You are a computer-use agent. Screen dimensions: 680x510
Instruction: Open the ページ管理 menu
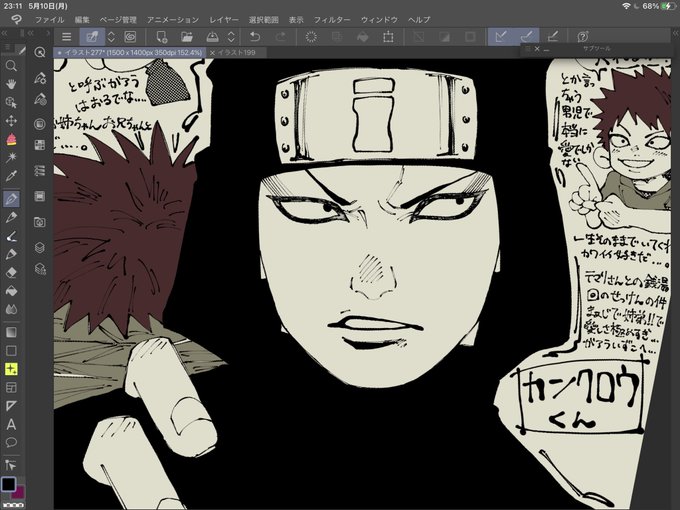pos(118,20)
